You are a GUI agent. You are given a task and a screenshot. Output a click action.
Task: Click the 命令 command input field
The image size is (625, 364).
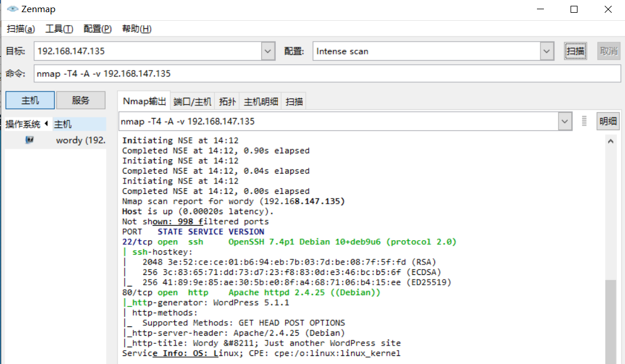pos(327,73)
